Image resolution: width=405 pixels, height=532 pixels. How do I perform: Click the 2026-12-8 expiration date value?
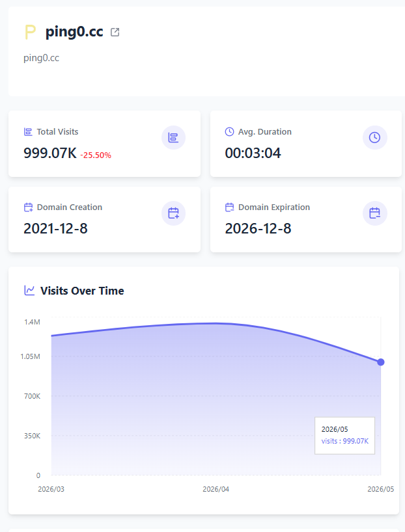coord(258,228)
